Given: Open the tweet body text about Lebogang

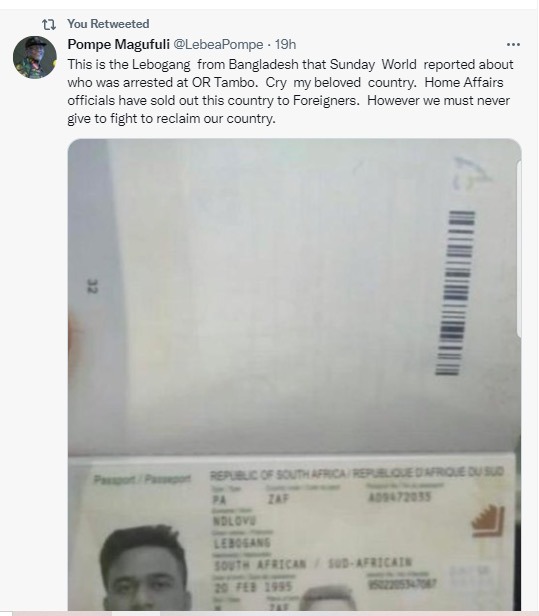Looking at the screenshot, I should tap(290, 91).
